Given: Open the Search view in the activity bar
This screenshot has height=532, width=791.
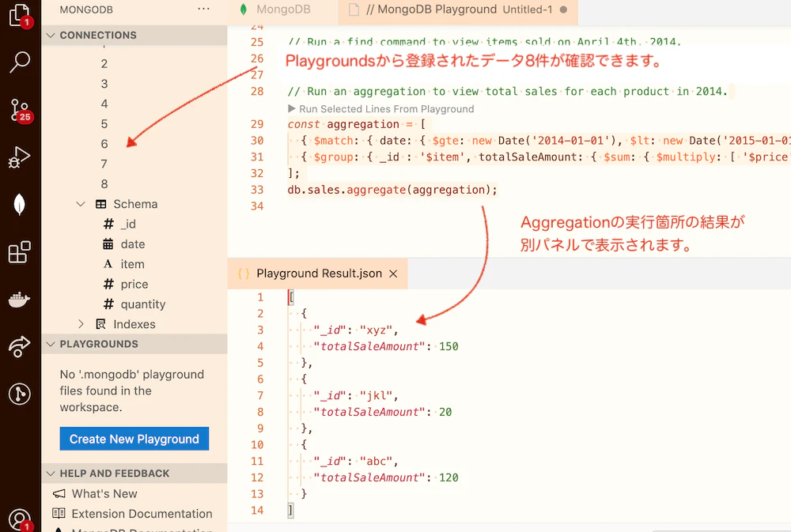Looking at the screenshot, I should (x=21, y=62).
